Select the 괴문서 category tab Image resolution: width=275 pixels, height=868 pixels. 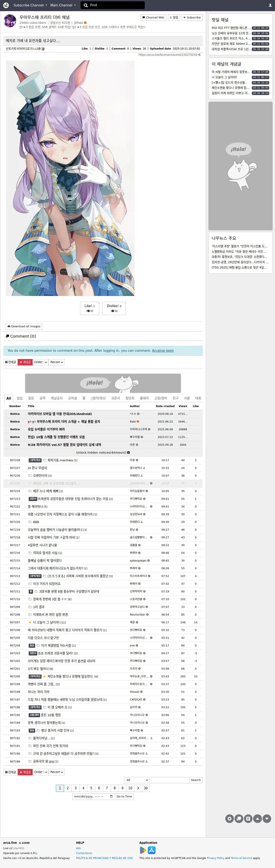pos(115,398)
